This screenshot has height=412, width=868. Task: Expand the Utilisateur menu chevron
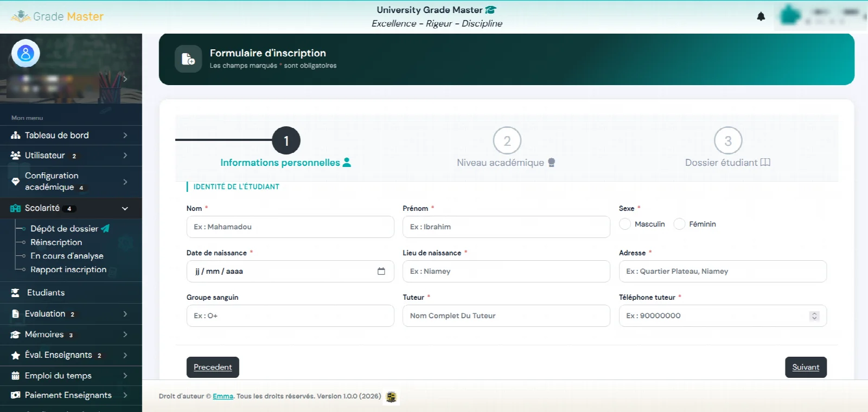pos(125,156)
